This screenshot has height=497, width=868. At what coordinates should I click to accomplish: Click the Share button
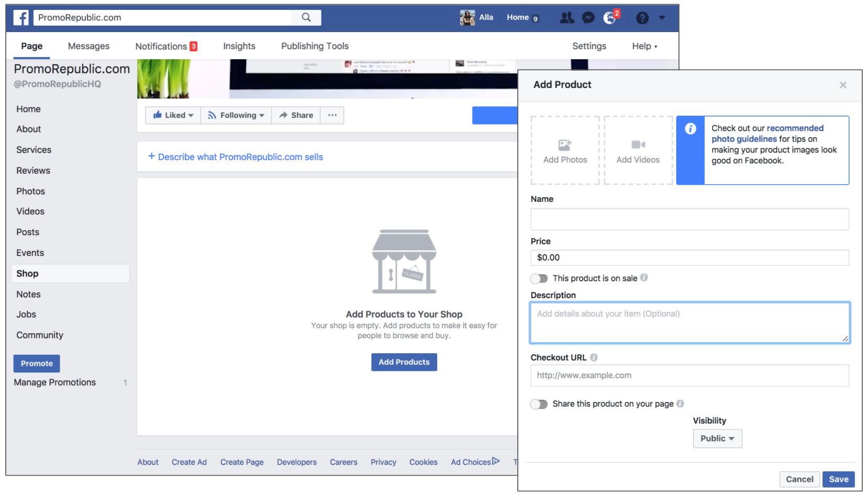[x=296, y=115]
